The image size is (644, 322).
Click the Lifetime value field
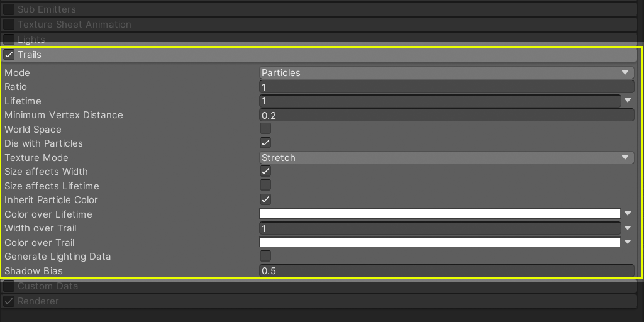point(440,101)
